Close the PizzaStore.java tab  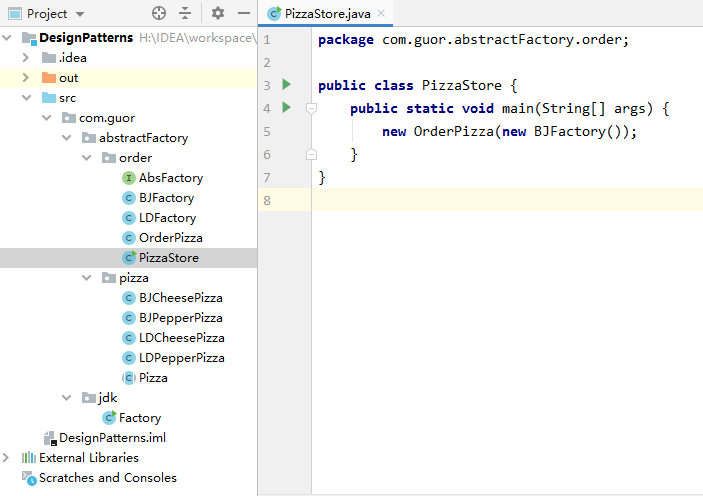[x=381, y=13]
